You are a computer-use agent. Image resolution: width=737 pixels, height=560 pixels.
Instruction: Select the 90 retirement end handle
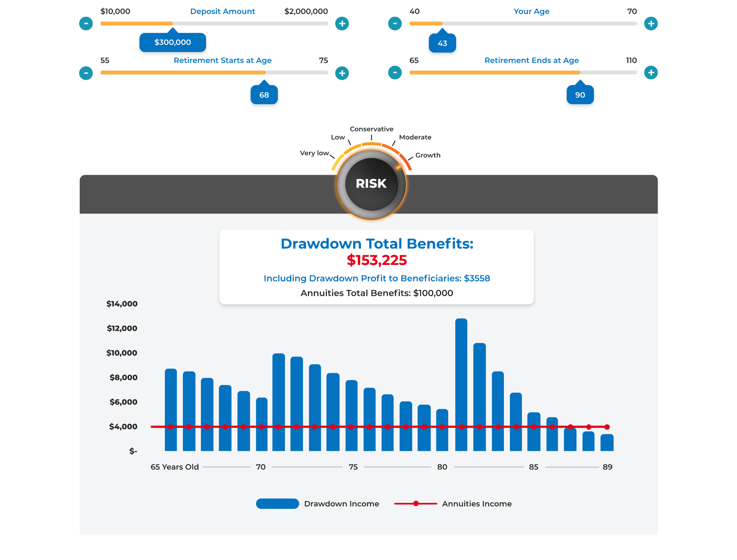coord(580,95)
